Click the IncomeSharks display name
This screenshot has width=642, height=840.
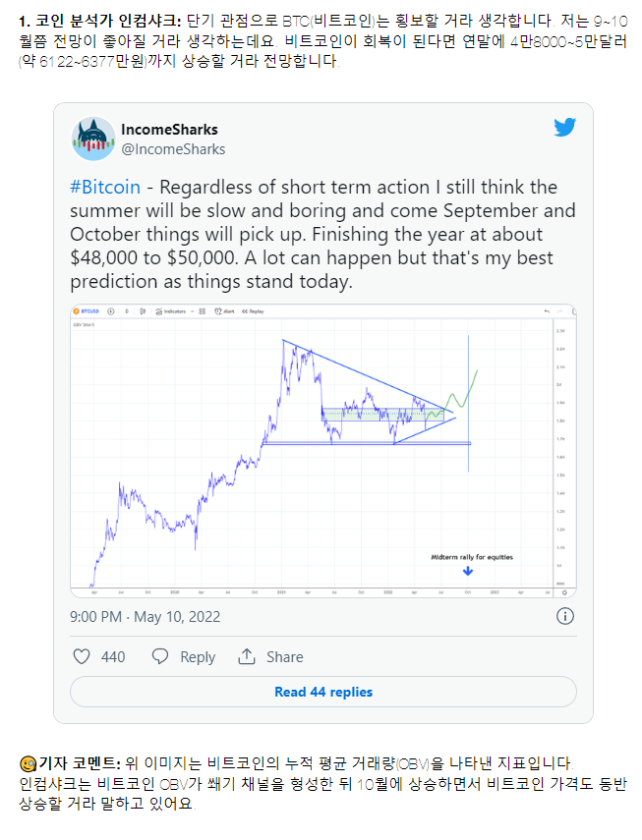(169, 130)
